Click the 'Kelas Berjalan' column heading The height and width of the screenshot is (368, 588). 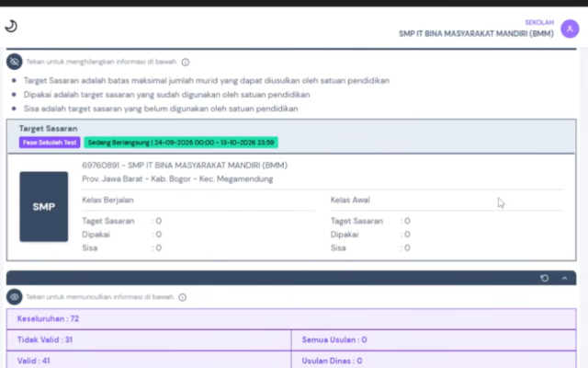pos(107,200)
